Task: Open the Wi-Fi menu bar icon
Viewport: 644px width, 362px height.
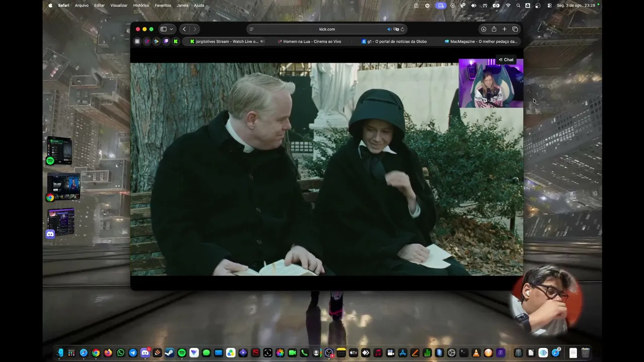Action: 508,6
